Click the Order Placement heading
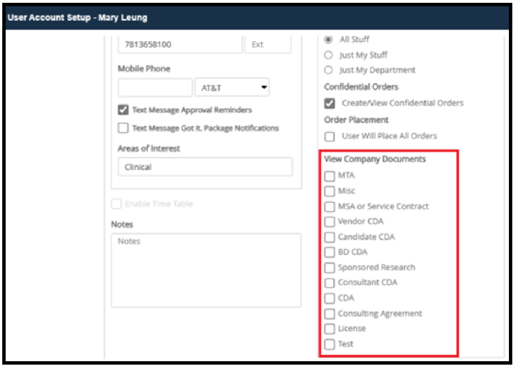514x368 pixels. (356, 120)
